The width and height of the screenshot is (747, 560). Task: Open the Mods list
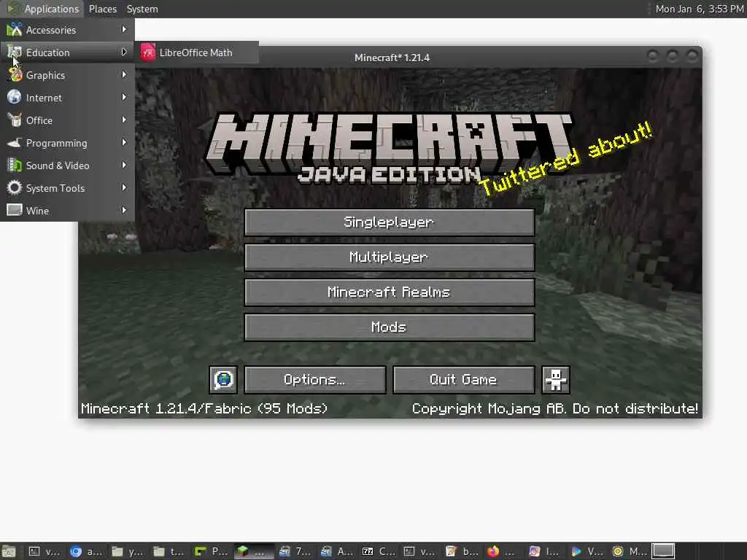coord(390,327)
